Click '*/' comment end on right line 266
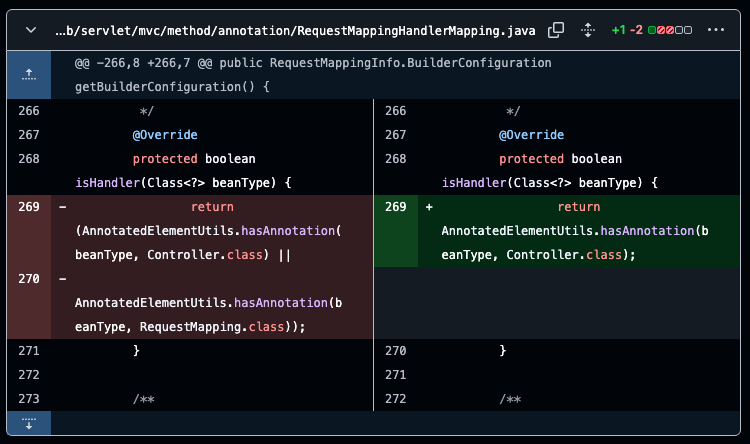 (x=513, y=111)
